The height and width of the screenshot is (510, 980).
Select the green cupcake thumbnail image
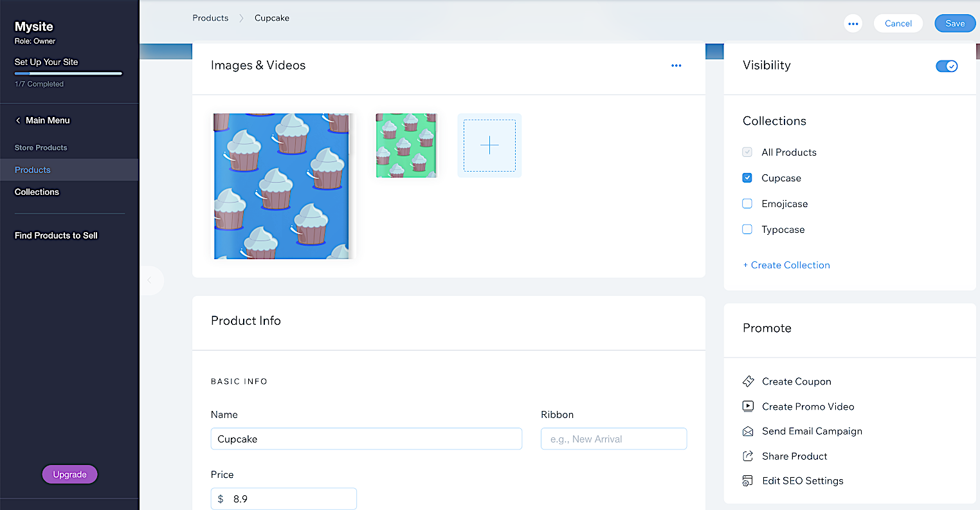click(406, 145)
